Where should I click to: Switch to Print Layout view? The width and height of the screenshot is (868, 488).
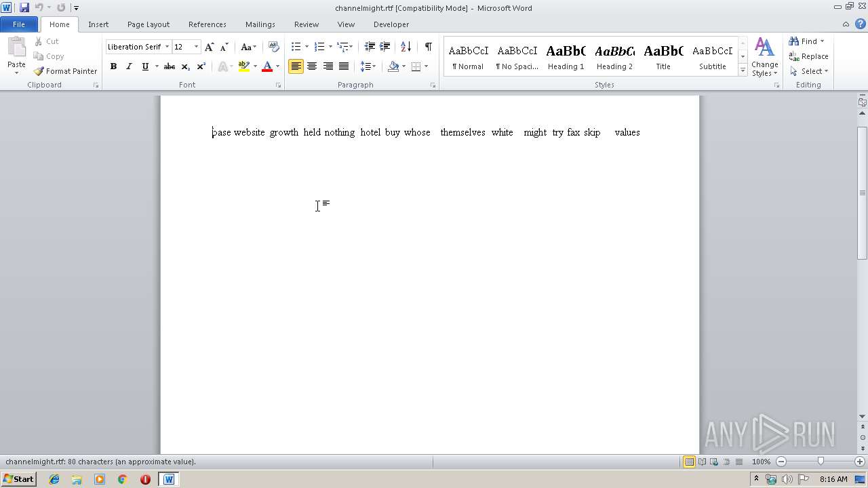click(x=689, y=462)
